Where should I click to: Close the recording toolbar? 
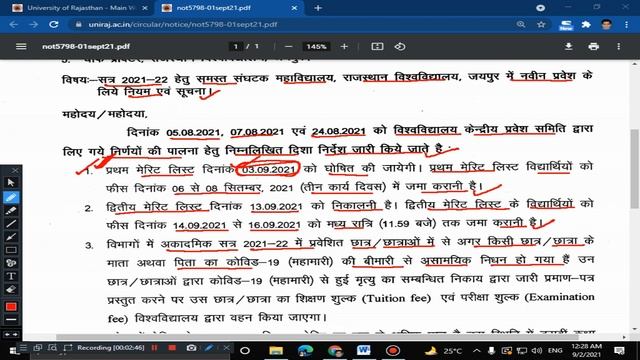point(227,348)
